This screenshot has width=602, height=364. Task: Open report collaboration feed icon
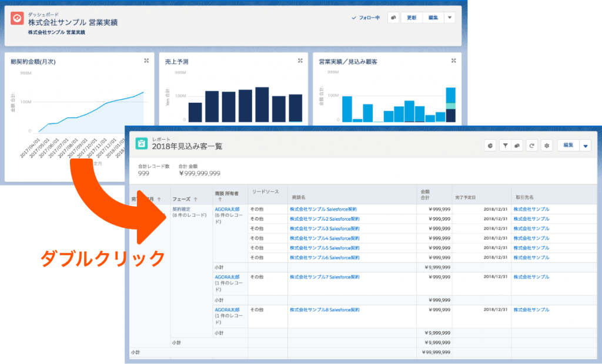pos(517,146)
